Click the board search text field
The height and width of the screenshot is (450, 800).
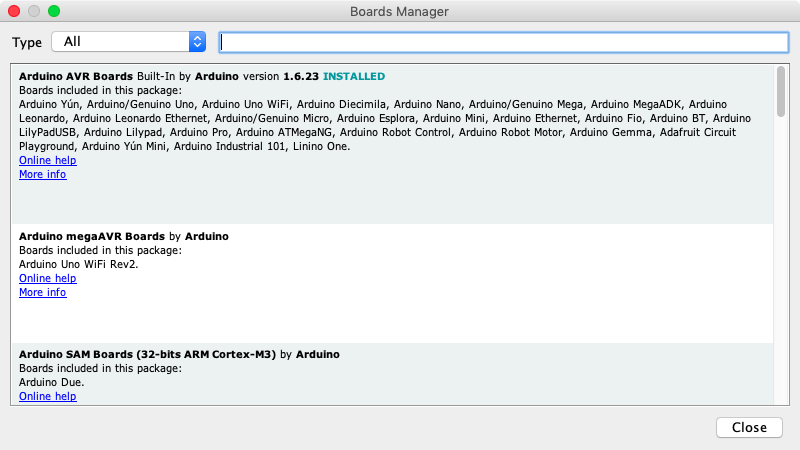[x=503, y=42]
